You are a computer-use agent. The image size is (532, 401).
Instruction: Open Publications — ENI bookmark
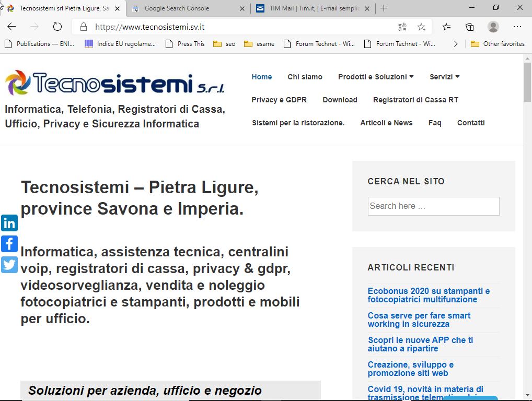pos(39,44)
